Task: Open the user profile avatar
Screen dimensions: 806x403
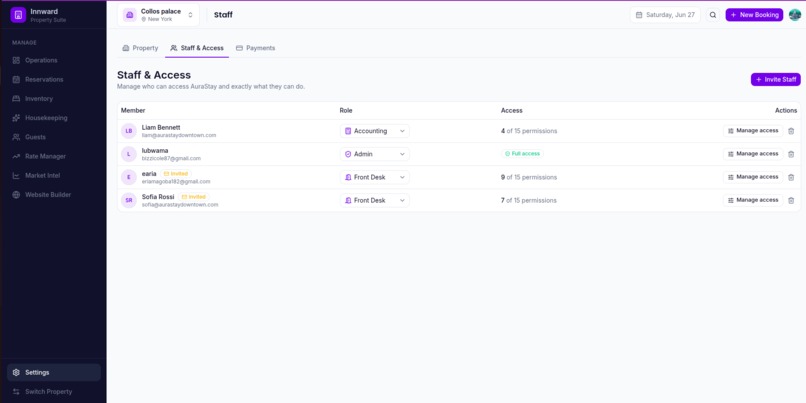Action: point(795,15)
